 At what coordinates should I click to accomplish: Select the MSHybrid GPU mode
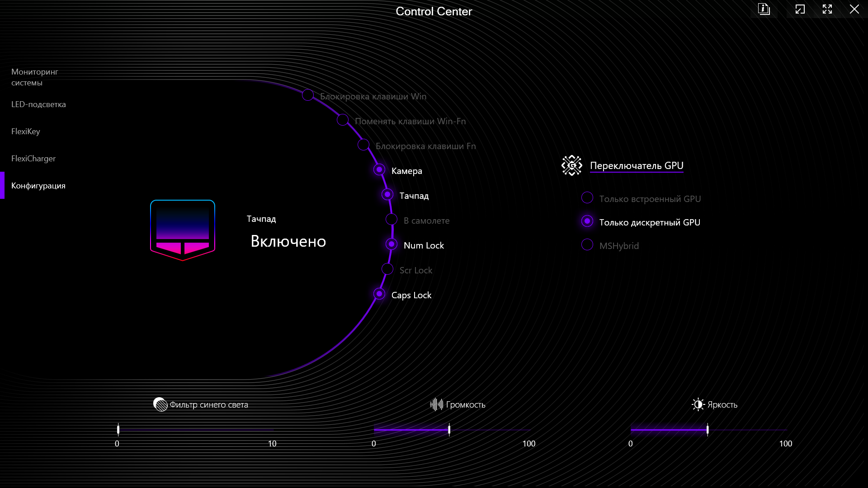[x=587, y=245]
